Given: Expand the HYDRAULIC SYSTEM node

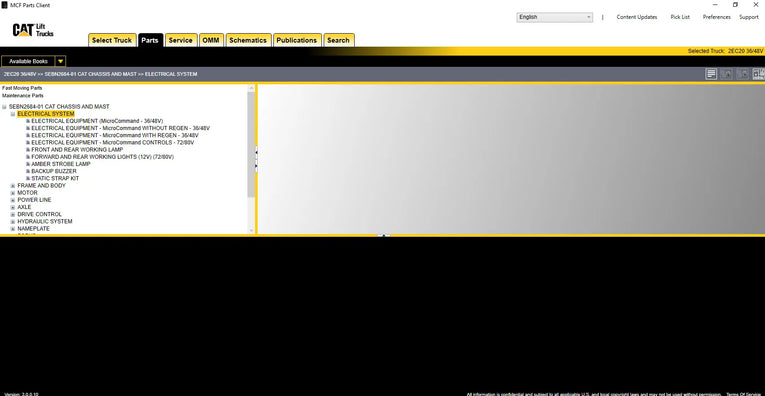Looking at the screenshot, I should 13,221.
